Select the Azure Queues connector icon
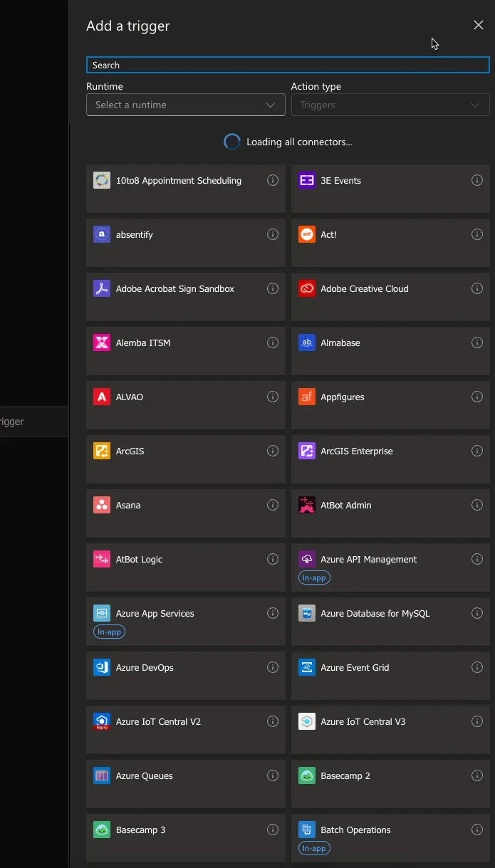This screenshot has height=868, width=495. (x=102, y=776)
